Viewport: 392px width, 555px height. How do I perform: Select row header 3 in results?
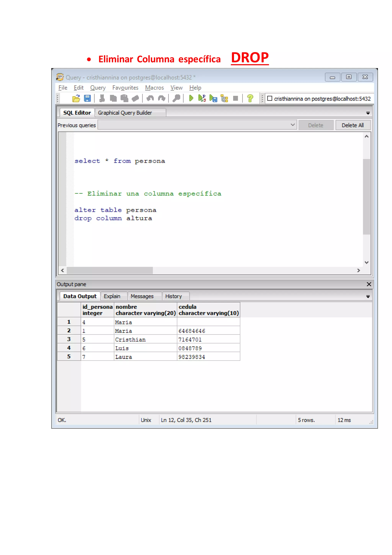69,339
